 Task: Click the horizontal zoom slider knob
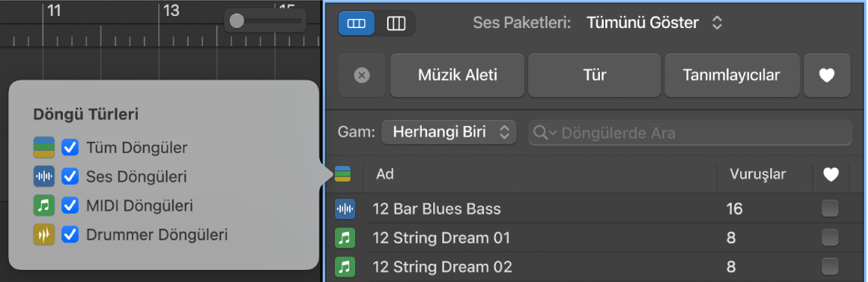(236, 21)
